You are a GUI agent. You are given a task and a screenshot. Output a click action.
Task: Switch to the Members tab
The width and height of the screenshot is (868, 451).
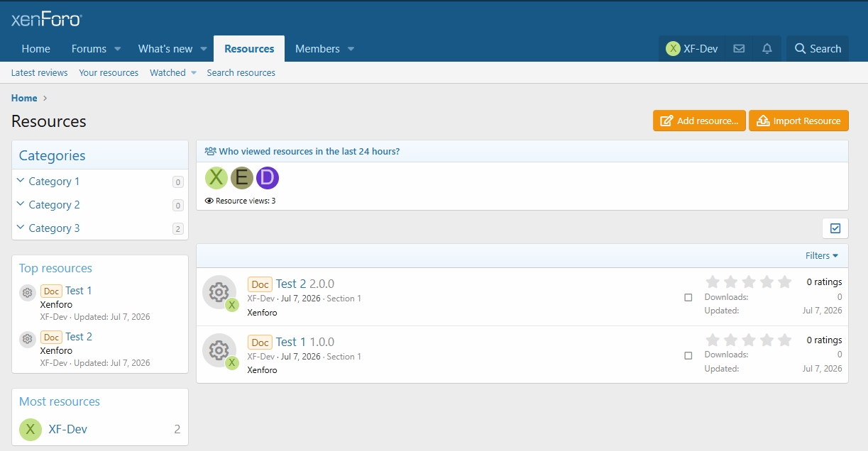coord(317,49)
